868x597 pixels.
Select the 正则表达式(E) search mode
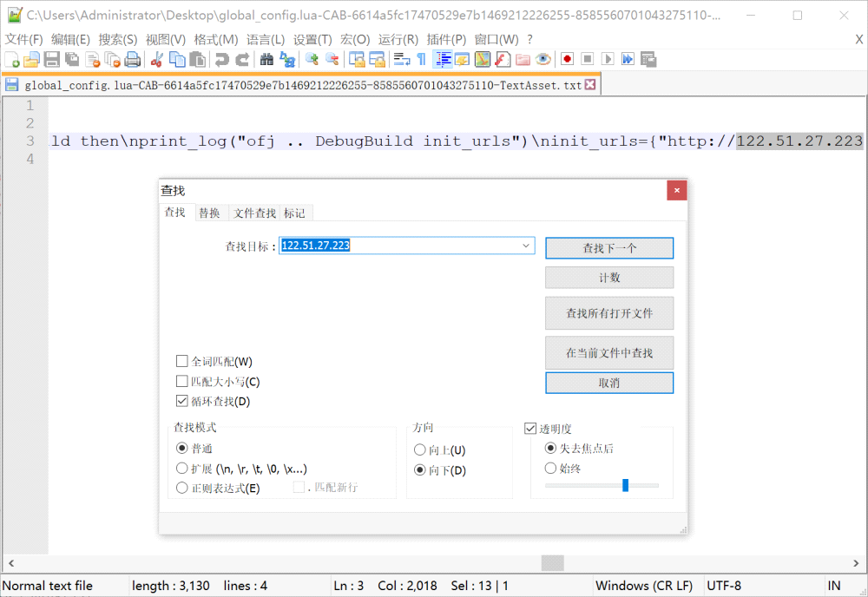click(x=182, y=489)
